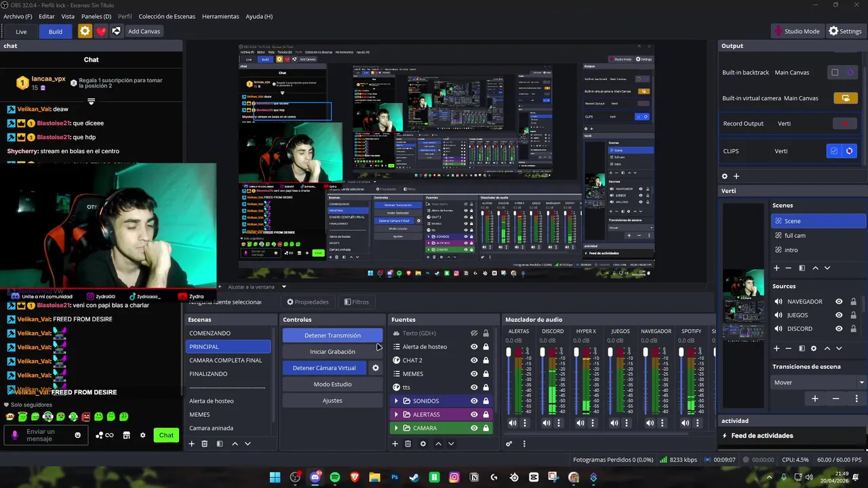This screenshot has height=488, width=868.
Task: Unlock the CAMARA group
Action: tap(486, 428)
